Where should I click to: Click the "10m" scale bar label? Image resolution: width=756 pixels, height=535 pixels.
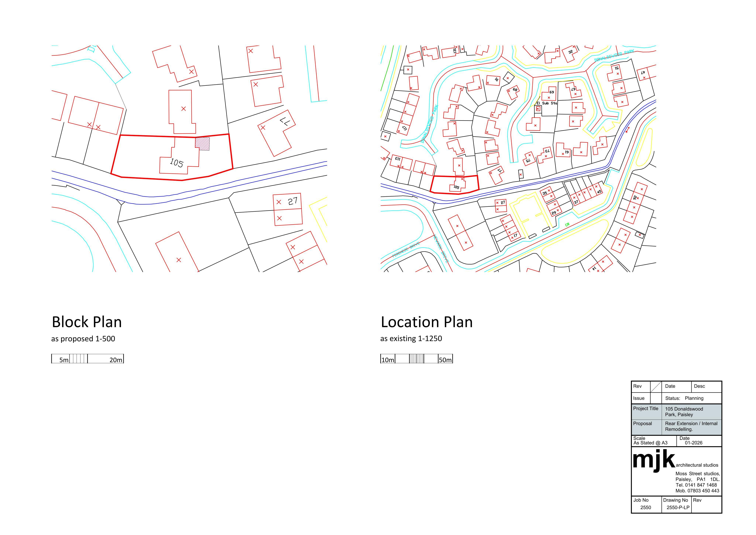388,360
